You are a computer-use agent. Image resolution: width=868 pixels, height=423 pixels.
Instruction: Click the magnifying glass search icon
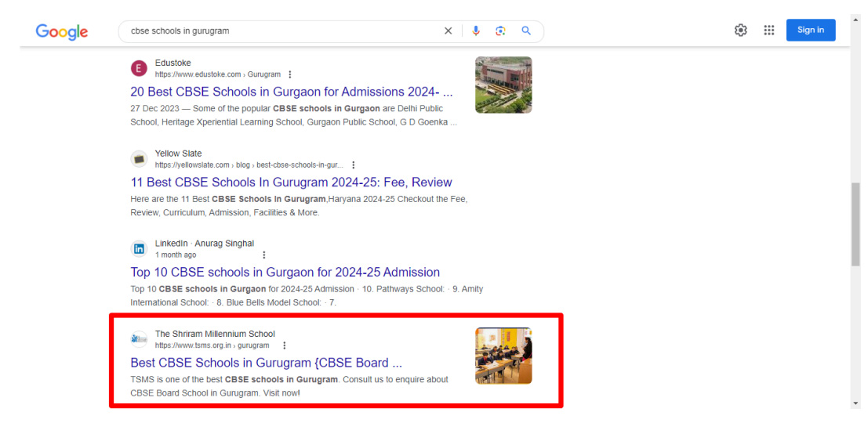tap(526, 31)
